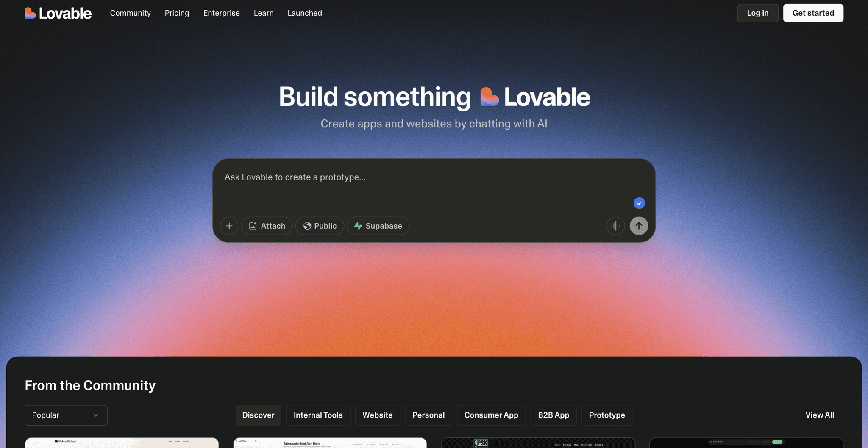The width and height of the screenshot is (868, 448).
Task: Select the Prototype filter chip
Action: [607, 415]
